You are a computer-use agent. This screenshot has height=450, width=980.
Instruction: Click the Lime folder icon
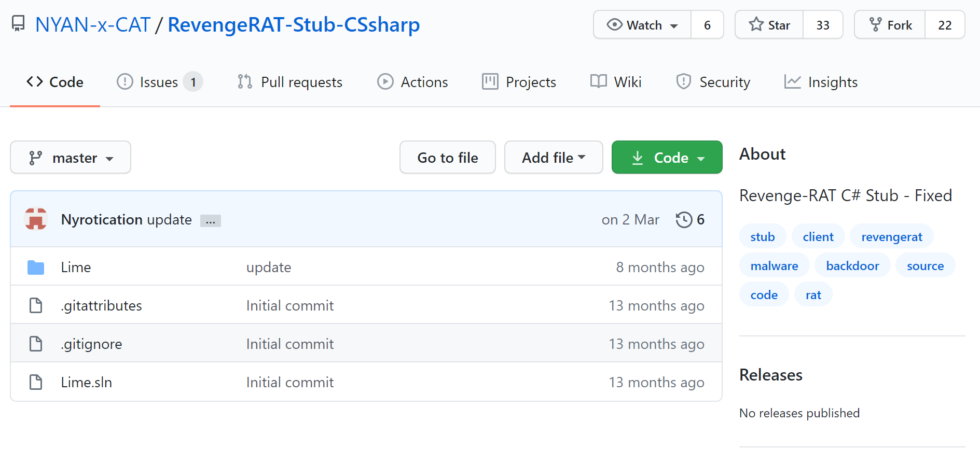[x=36, y=268]
